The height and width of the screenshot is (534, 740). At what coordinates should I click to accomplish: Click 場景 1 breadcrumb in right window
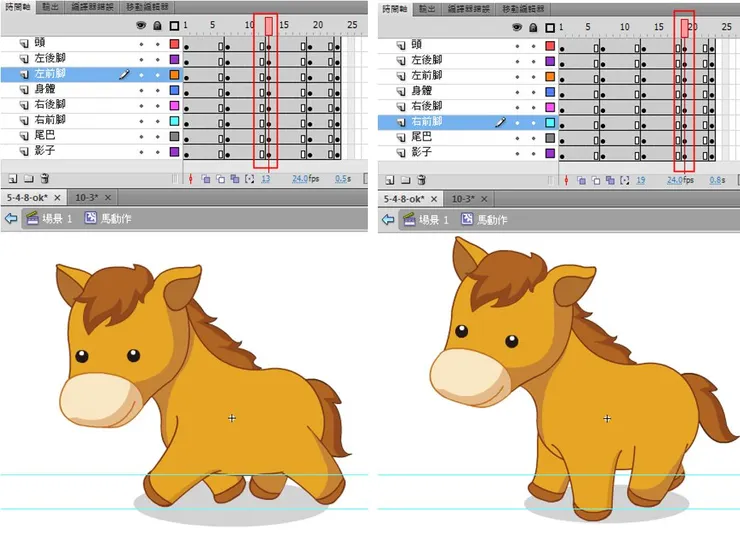pos(426,220)
